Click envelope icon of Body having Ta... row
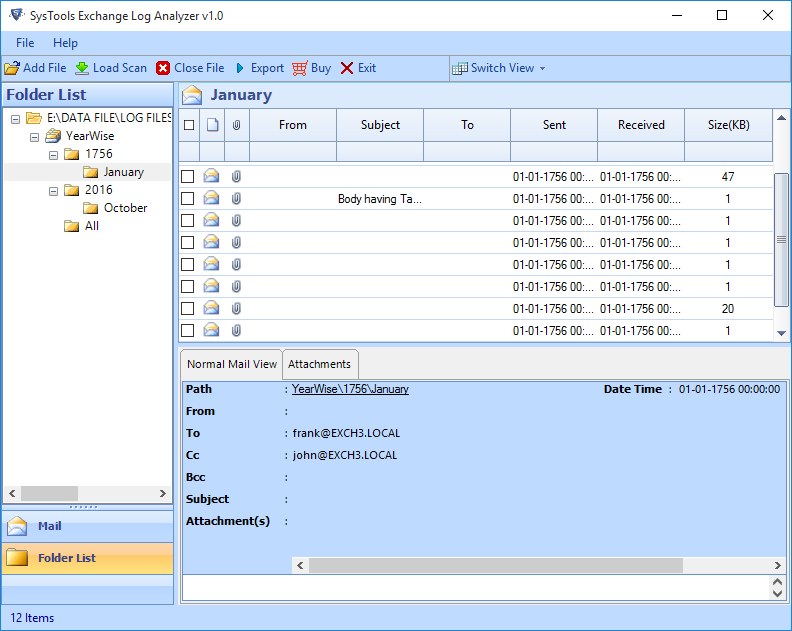Viewport: 792px width, 631px height. click(211, 198)
